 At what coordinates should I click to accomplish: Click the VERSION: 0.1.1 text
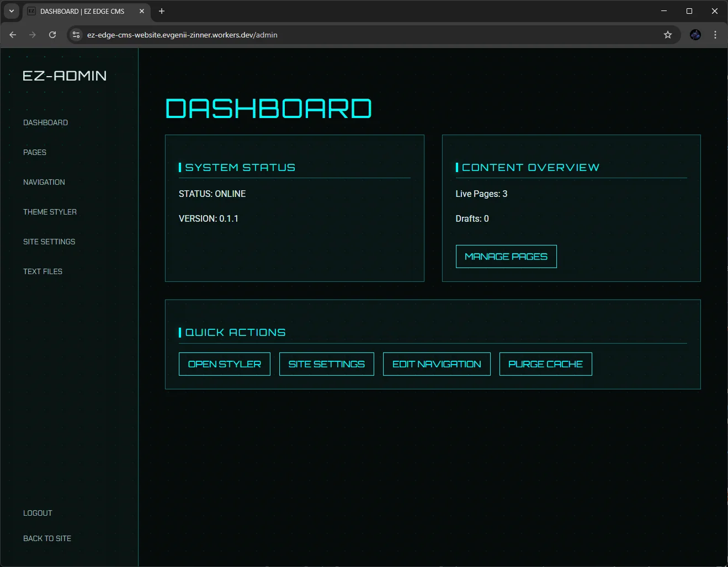(209, 218)
